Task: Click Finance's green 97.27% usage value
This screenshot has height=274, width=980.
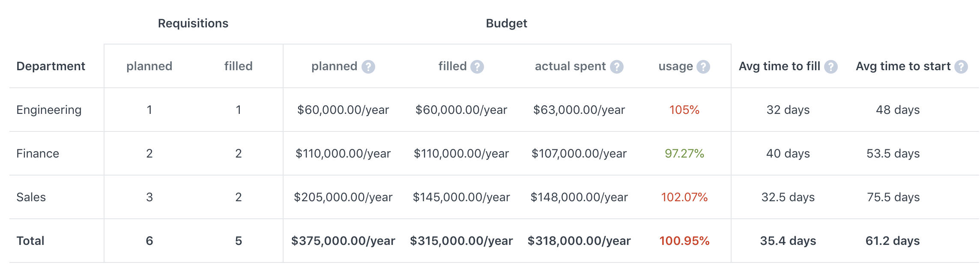Action: pyautogui.click(x=684, y=154)
